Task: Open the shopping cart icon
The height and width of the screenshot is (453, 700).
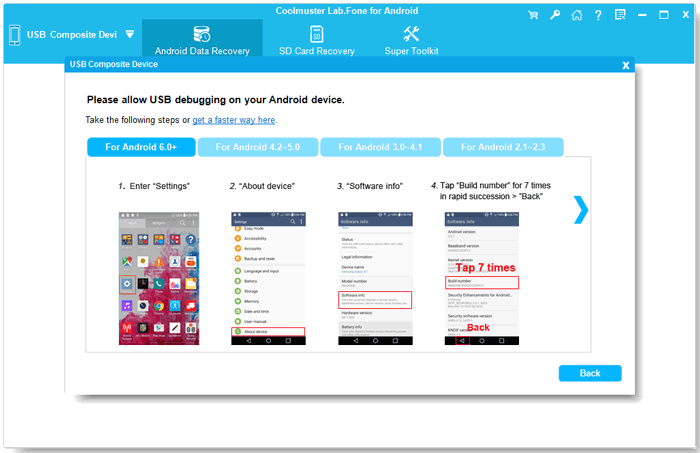Action: [x=533, y=15]
